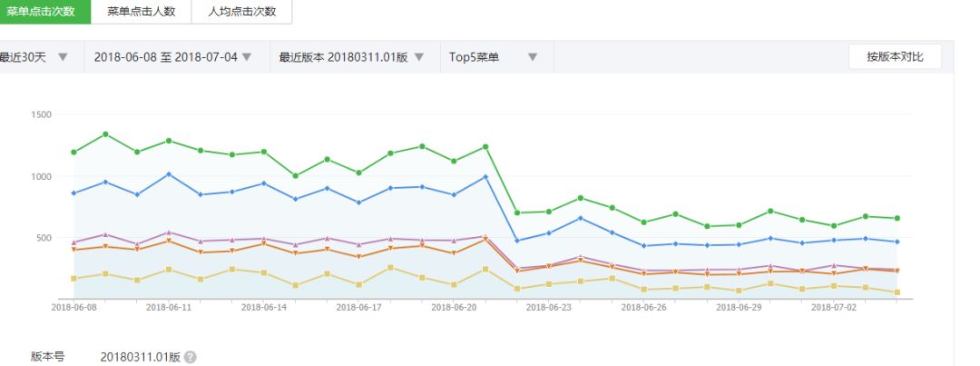The height and width of the screenshot is (366, 980).
Task: Click green line point at 2018-06-08
Action: [x=73, y=152]
